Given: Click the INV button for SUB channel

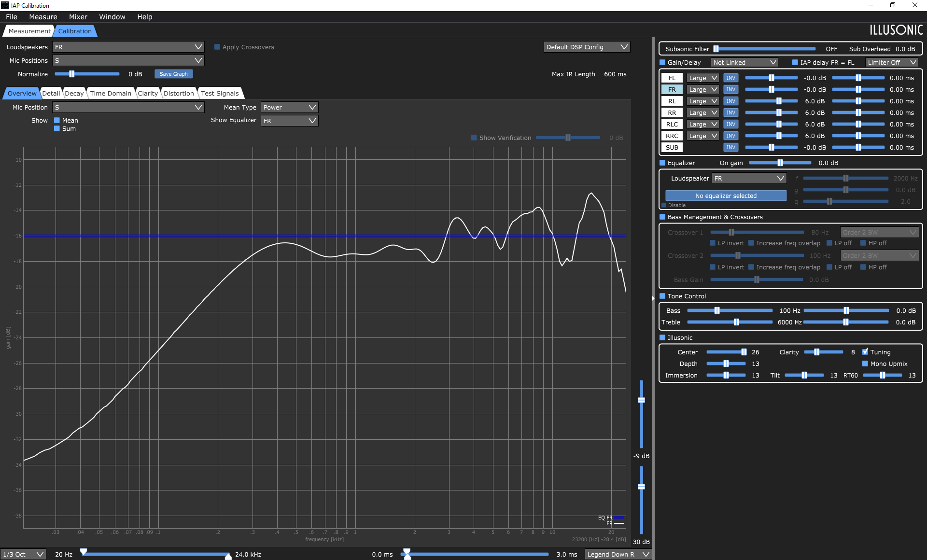Looking at the screenshot, I should point(730,147).
